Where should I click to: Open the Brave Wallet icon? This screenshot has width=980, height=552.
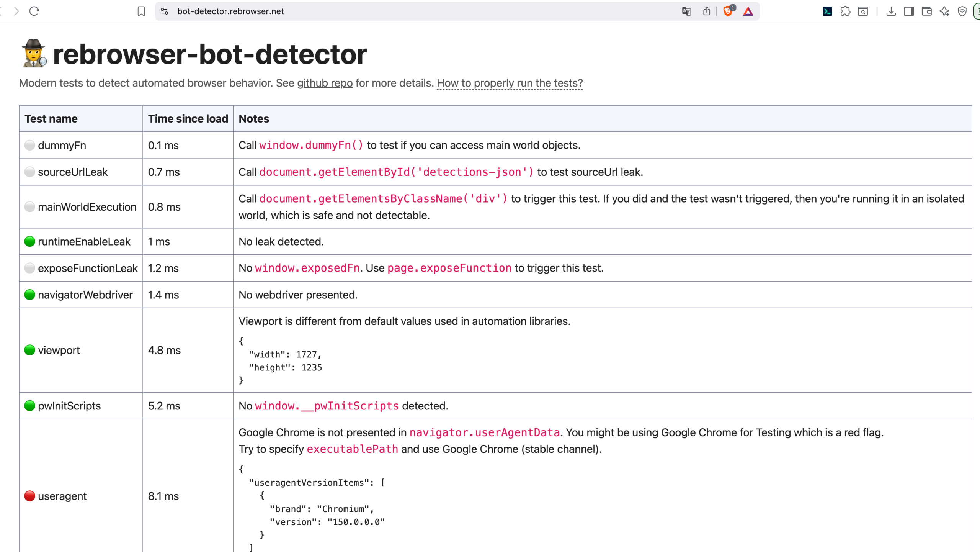[x=927, y=11]
